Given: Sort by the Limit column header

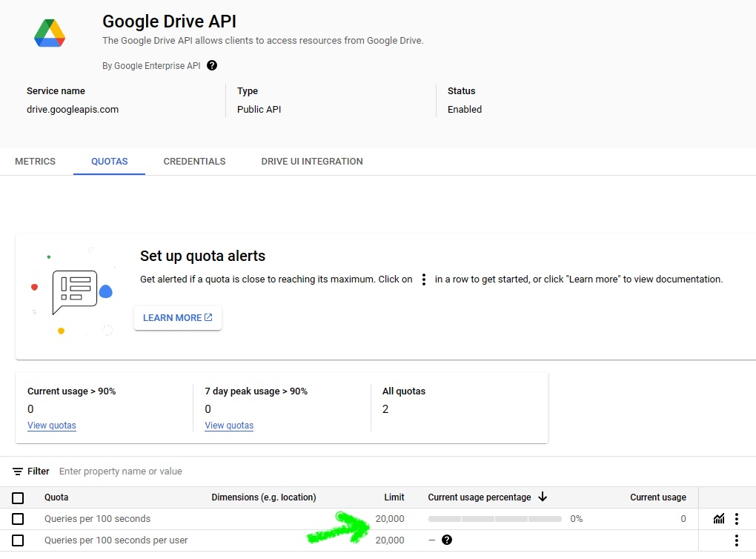Looking at the screenshot, I should click(x=394, y=497).
